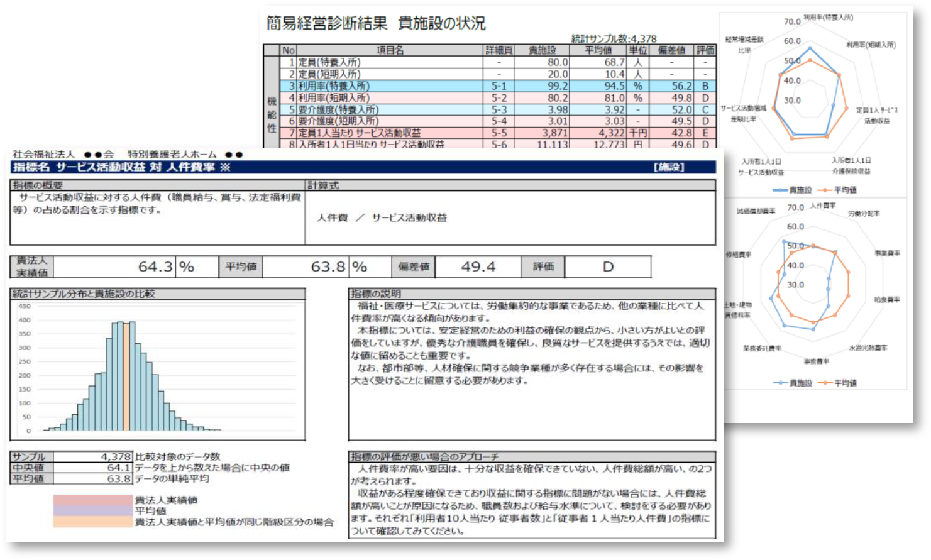Click the 単位 column header
The image size is (931, 560).
(638, 50)
